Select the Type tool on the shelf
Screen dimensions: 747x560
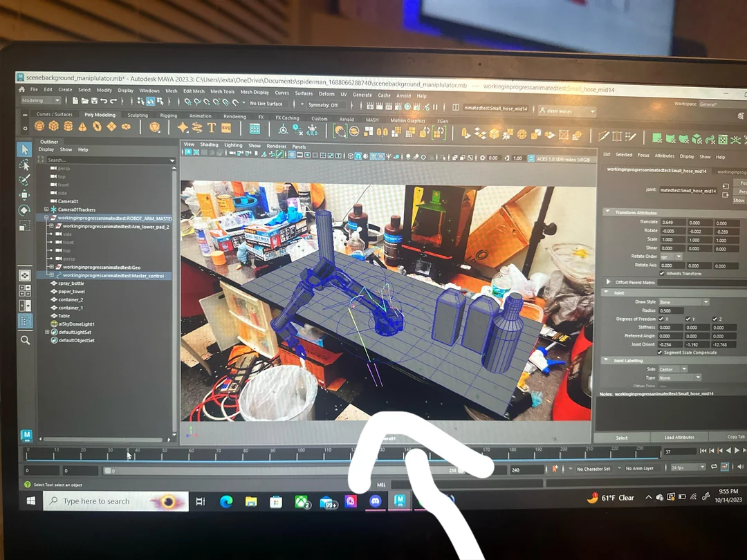click(212, 129)
